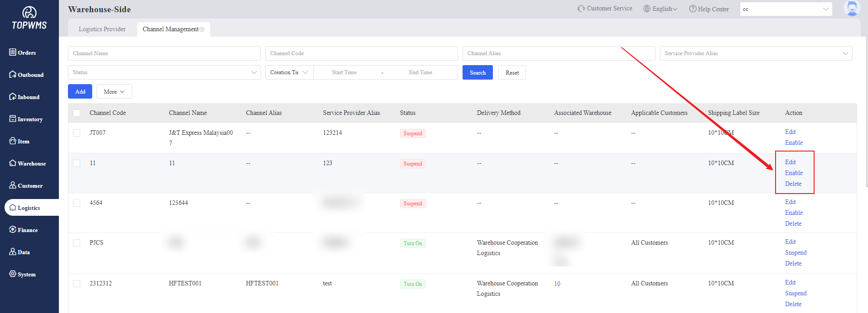The width and height of the screenshot is (868, 313).
Task: Switch to the Logistics Provider tab
Action: coord(102,29)
